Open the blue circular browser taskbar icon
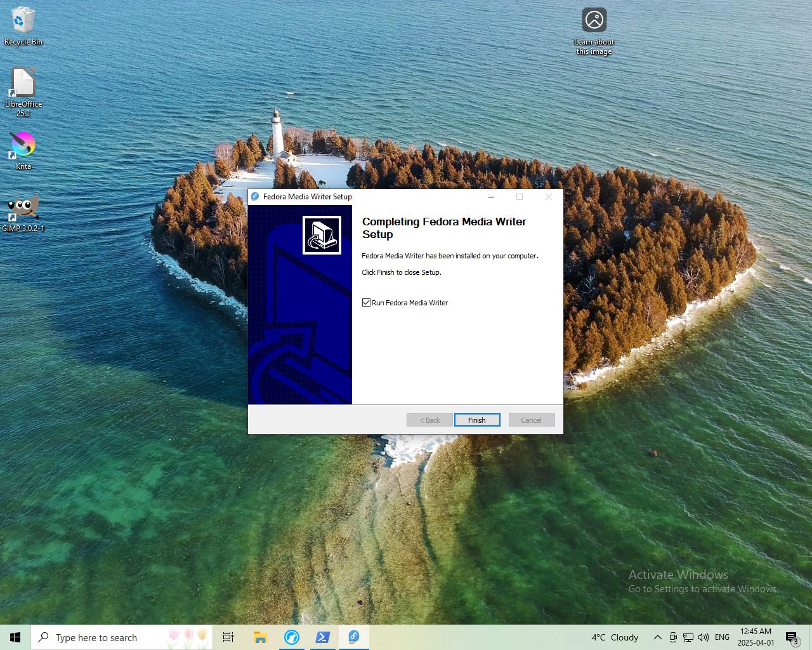The width and height of the screenshot is (812, 650). pyautogui.click(x=292, y=637)
